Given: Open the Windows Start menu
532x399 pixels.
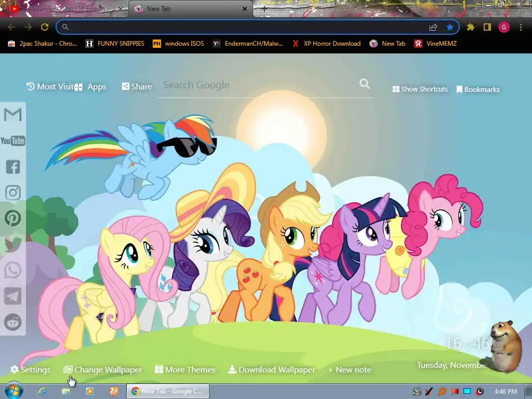Looking at the screenshot, I should tap(14, 391).
